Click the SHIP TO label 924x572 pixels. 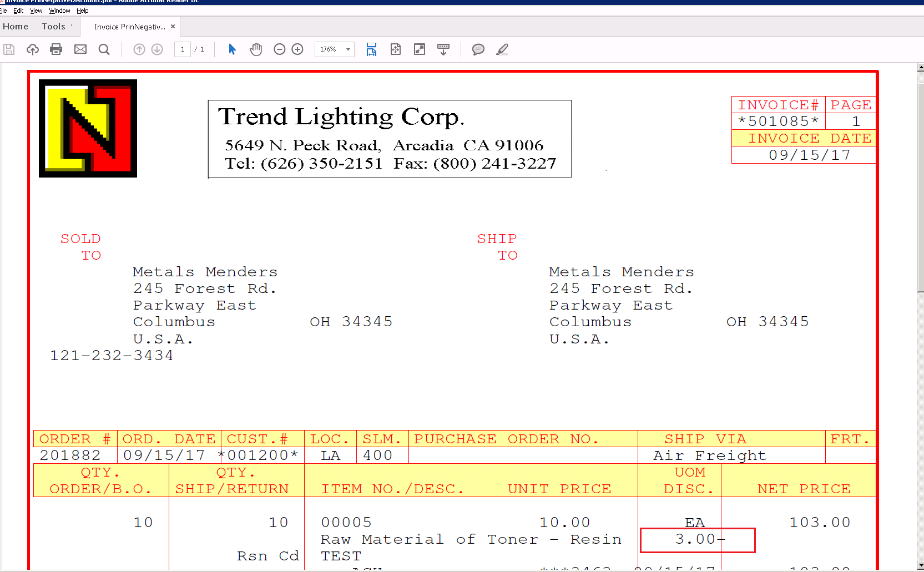(497, 247)
